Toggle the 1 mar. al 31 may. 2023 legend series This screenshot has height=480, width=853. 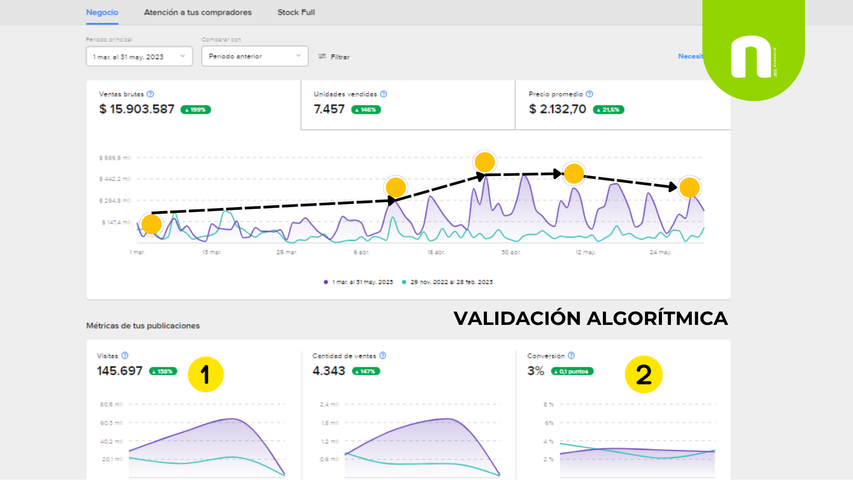click(x=358, y=282)
